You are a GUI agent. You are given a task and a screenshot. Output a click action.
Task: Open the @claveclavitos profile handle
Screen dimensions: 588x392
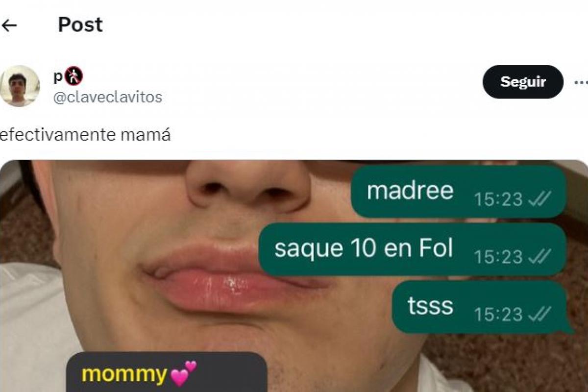coord(107,97)
